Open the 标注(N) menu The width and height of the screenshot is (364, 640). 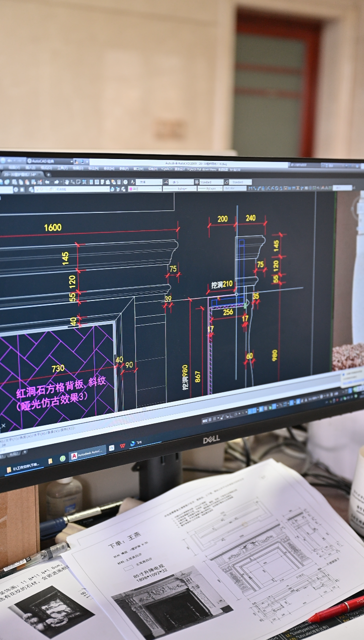click(93, 168)
